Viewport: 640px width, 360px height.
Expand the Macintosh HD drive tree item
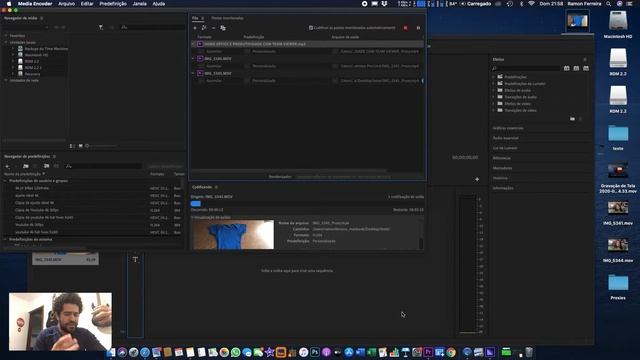13,55
